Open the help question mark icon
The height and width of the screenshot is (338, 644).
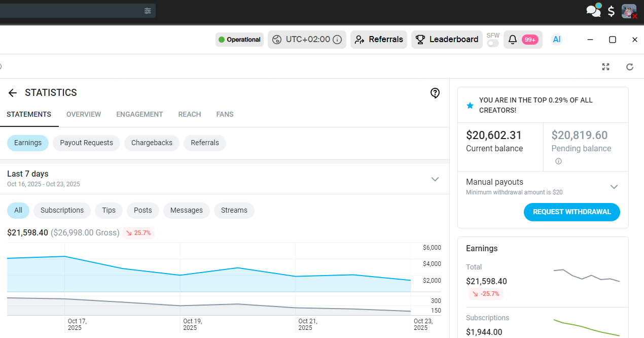pyautogui.click(x=435, y=93)
